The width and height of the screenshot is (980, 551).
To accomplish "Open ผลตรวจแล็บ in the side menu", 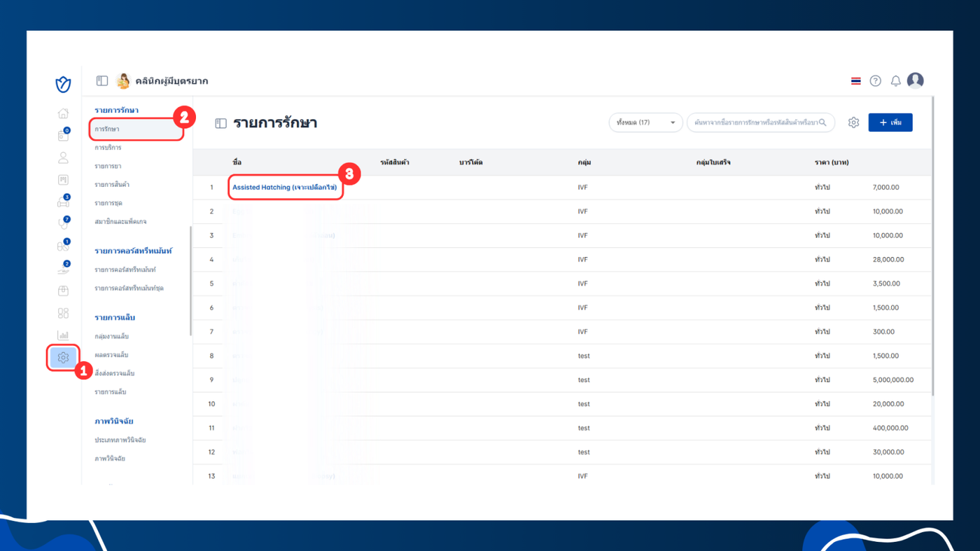I will [x=111, y=355].
